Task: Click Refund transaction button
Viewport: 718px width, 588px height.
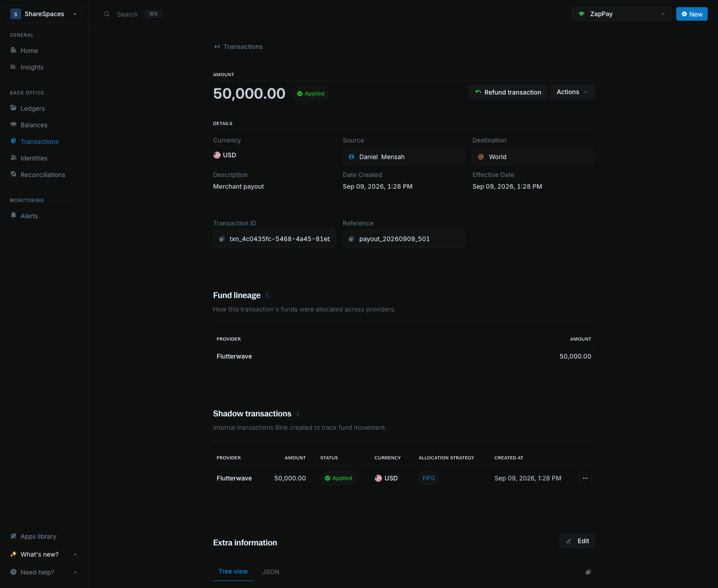Action: click(x=508, y=92)
